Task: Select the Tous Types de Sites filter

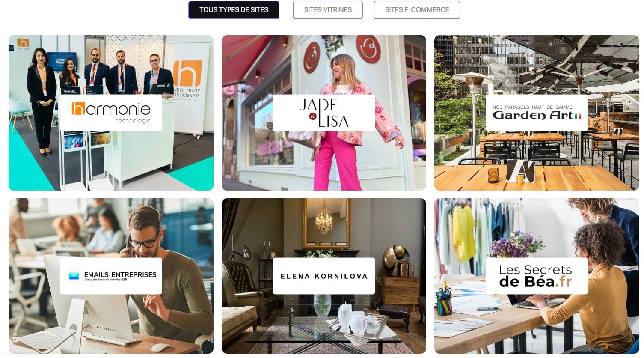Action: click(x=234, y=10)
